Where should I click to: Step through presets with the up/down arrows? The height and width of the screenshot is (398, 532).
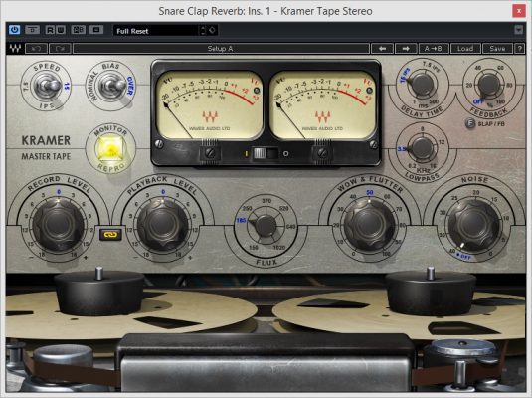pyautogui.click(x=203, y=31)
